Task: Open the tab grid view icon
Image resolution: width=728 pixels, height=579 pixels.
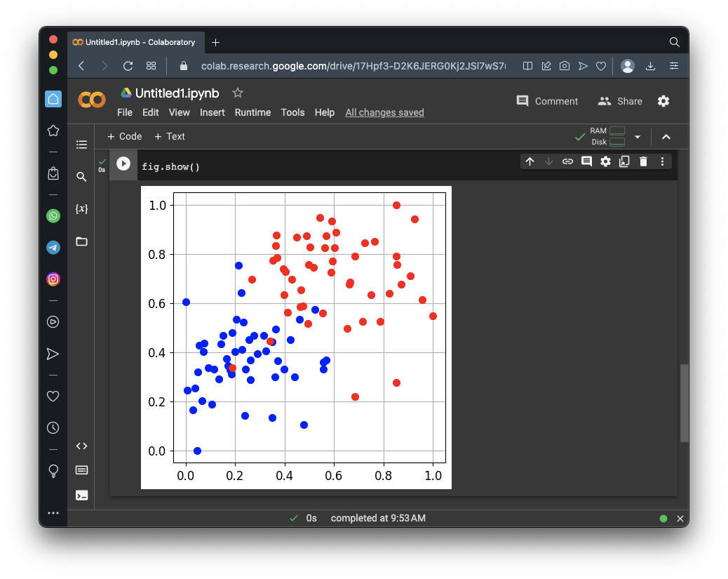Action: pos(151,66)
